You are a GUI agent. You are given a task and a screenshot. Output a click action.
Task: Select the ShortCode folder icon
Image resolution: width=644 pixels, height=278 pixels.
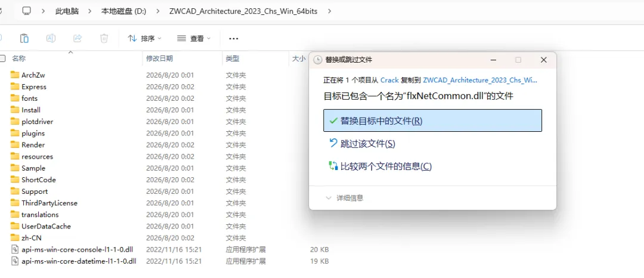[x=15, y=180]
